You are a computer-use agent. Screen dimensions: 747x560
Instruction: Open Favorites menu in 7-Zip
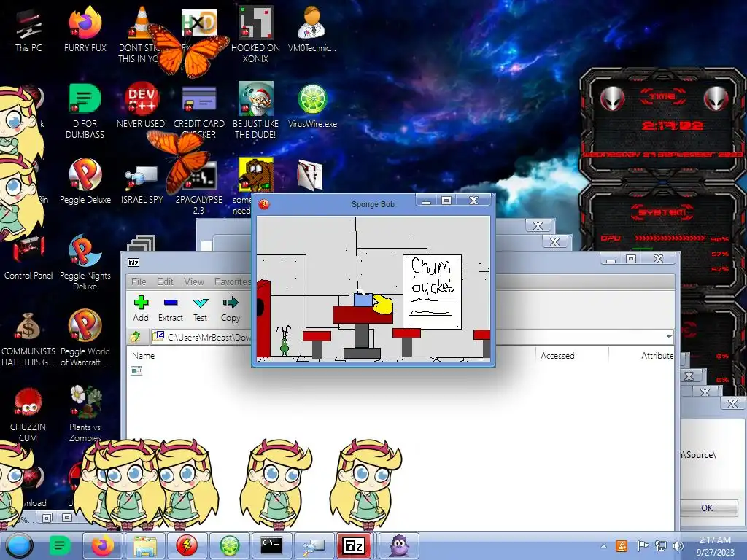[x=232, y=281]
